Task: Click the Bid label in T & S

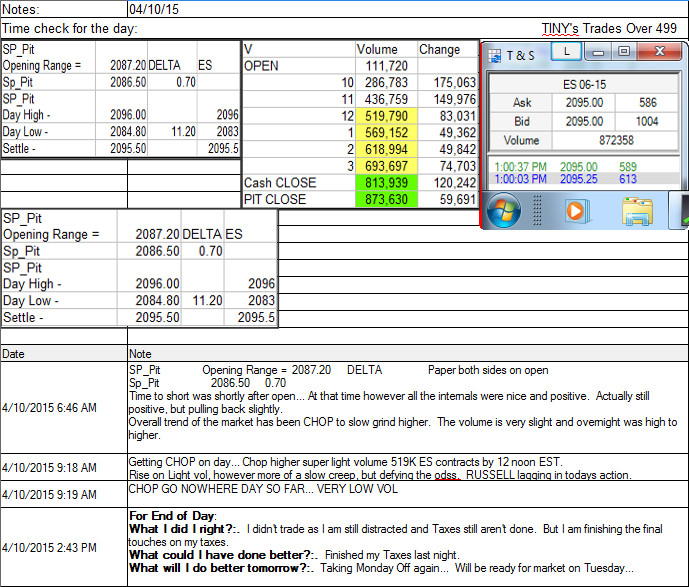Action: point(522,122)
